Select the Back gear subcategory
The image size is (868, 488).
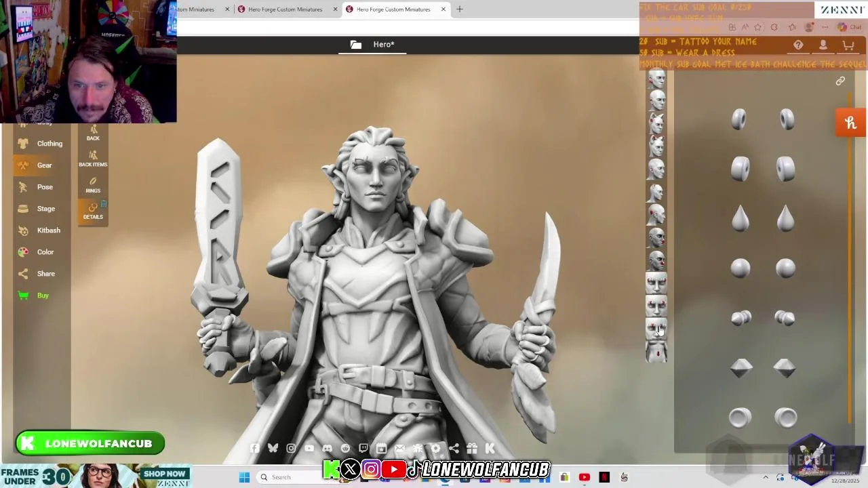[x=93, y=133]
